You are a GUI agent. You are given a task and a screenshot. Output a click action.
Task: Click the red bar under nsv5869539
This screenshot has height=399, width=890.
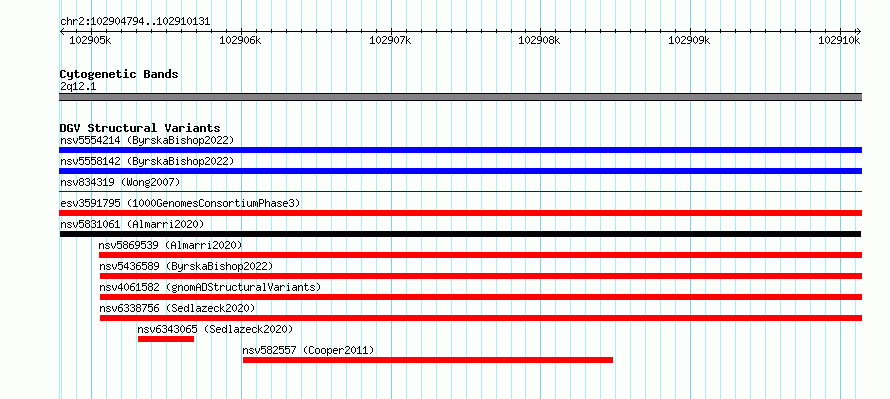[480, 255]
